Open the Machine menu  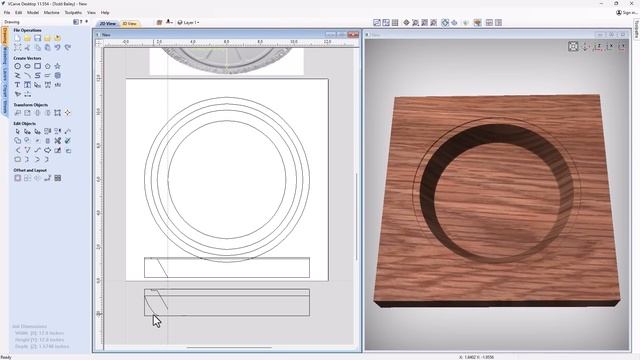[x=51, y=13]
